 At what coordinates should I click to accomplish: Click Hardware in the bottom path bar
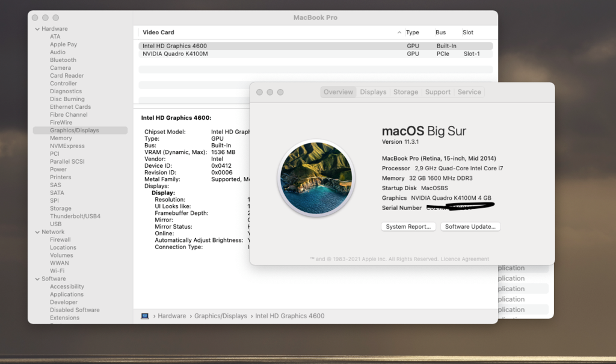172,316
